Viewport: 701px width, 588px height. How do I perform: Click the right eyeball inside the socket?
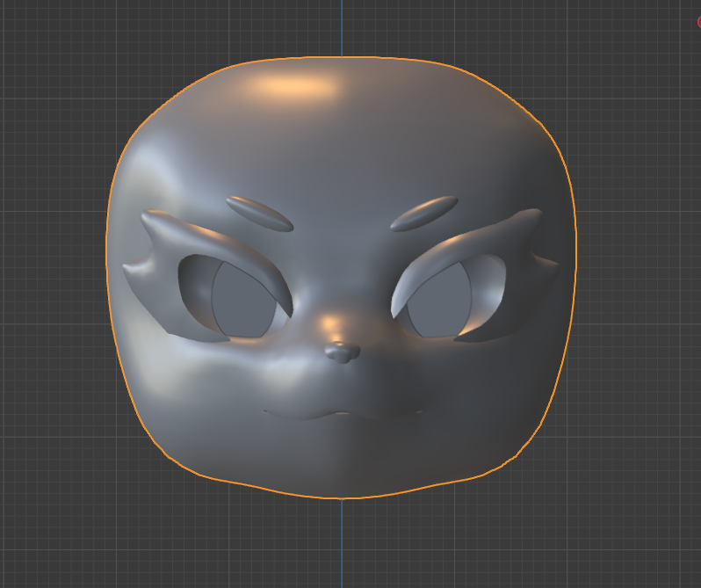(x=439, y=301)
